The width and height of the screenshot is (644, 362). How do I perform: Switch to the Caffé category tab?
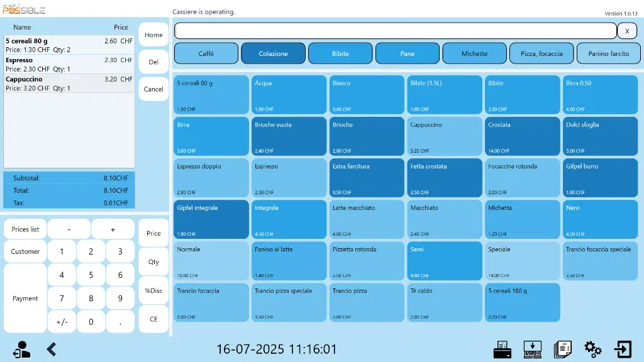[206, 53]
